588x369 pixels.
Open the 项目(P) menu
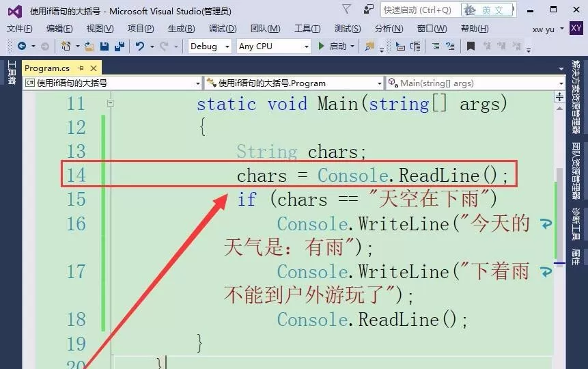[141, 29]
